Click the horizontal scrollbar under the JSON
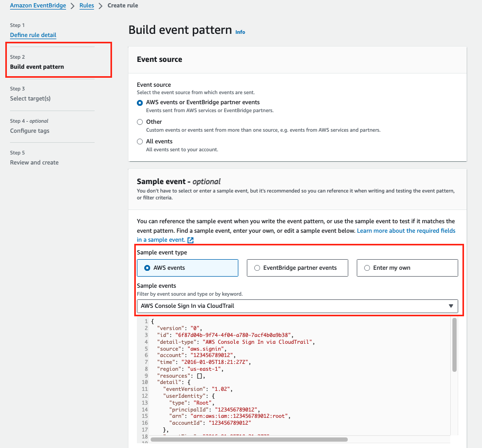This screenshot has height=448, width=482. coord(248,439)
